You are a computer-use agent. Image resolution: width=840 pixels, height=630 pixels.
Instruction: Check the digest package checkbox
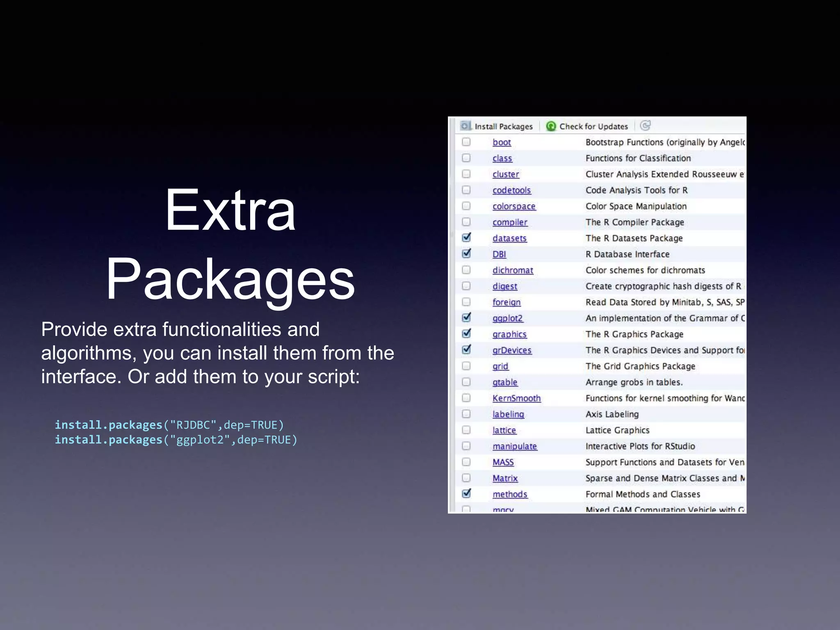[466, 286]
